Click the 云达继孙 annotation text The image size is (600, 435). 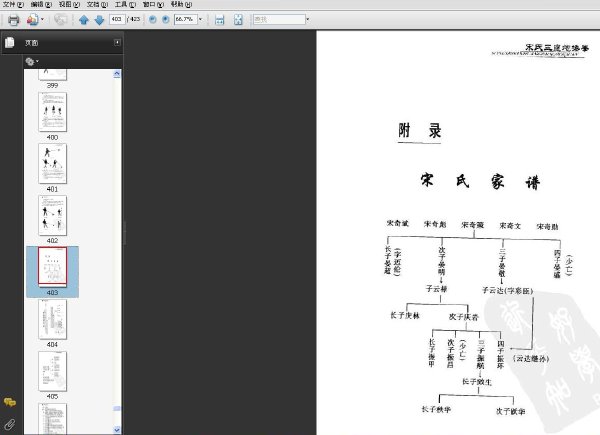coord(531,358)
